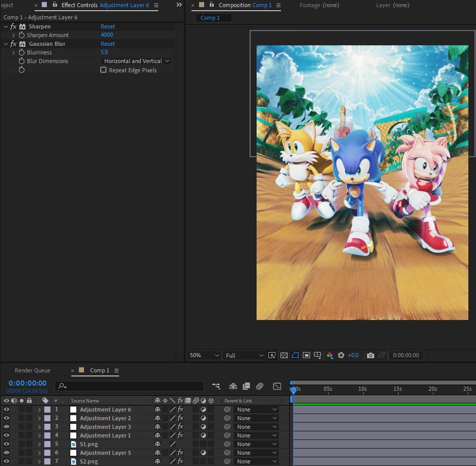Show hidden panels double-arrow button

pyautogui.click(x=179, y=5)
